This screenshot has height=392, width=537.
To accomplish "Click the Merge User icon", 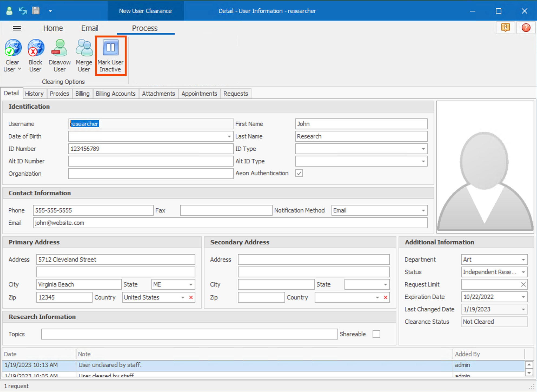I will coord(84,48).
